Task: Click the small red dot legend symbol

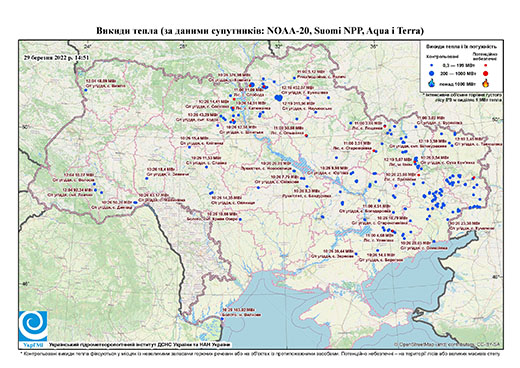Action: pyautogui.click(x=485, y=65)
